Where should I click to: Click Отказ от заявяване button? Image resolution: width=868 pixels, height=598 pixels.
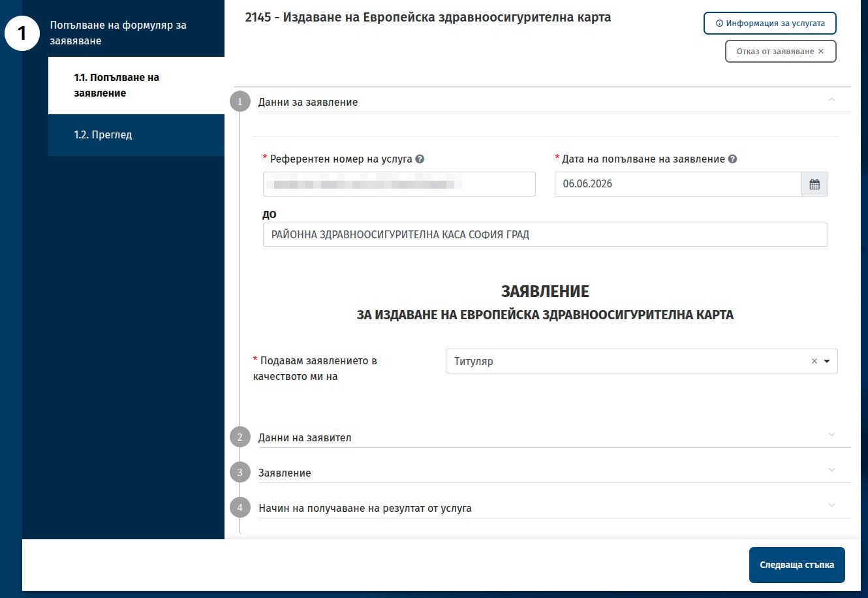781,52
